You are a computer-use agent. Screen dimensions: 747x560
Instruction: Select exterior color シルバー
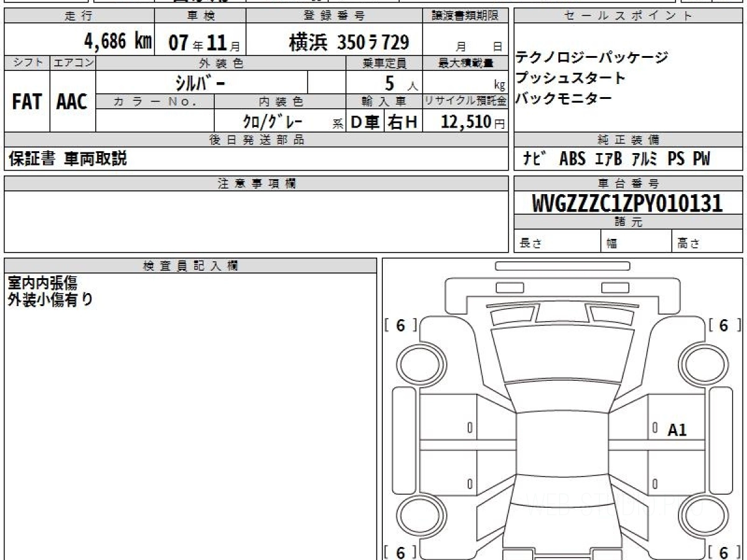(200, 82)
